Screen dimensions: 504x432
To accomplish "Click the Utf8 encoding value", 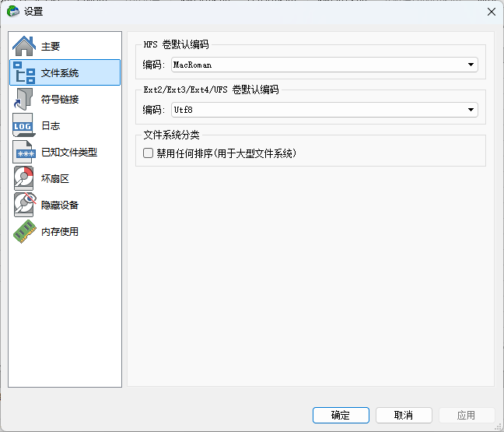I will pyautogui.click(x=183, y=110).
